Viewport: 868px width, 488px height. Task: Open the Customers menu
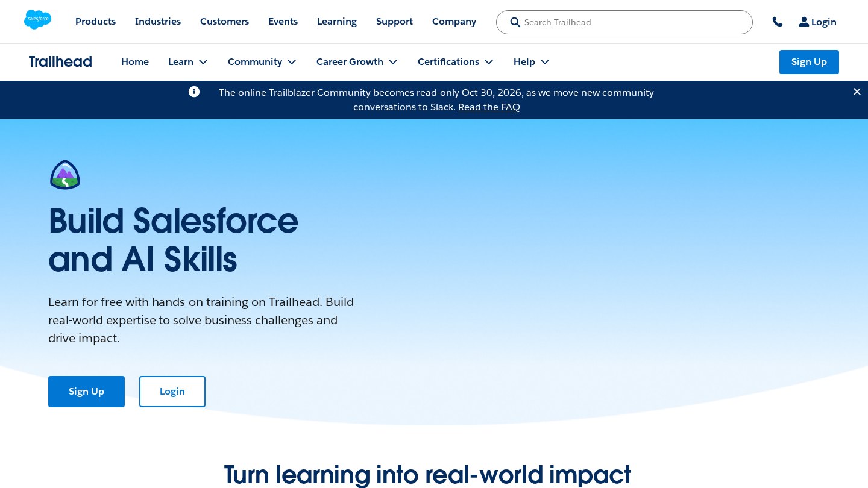coord(224,22)
